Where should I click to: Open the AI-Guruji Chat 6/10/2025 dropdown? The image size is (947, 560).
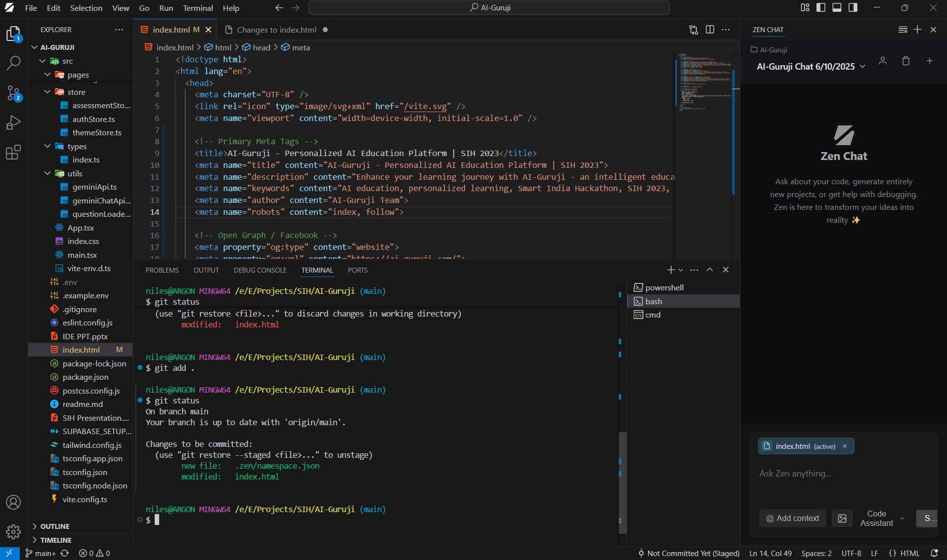pos(811,66)
